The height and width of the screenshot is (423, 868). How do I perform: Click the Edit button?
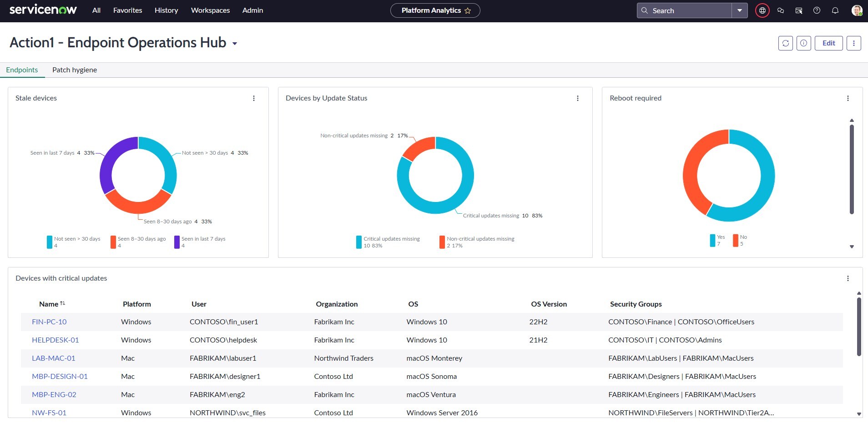pos(828,43)
